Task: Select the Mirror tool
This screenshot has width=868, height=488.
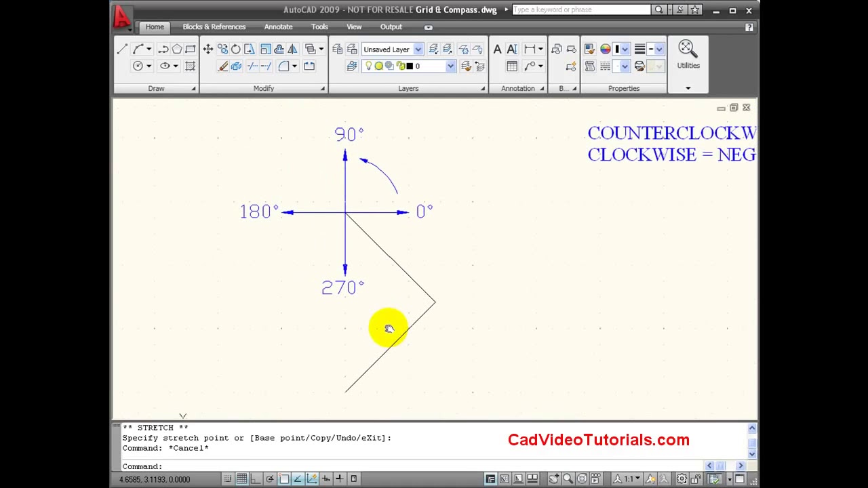Action: point(293,49)
